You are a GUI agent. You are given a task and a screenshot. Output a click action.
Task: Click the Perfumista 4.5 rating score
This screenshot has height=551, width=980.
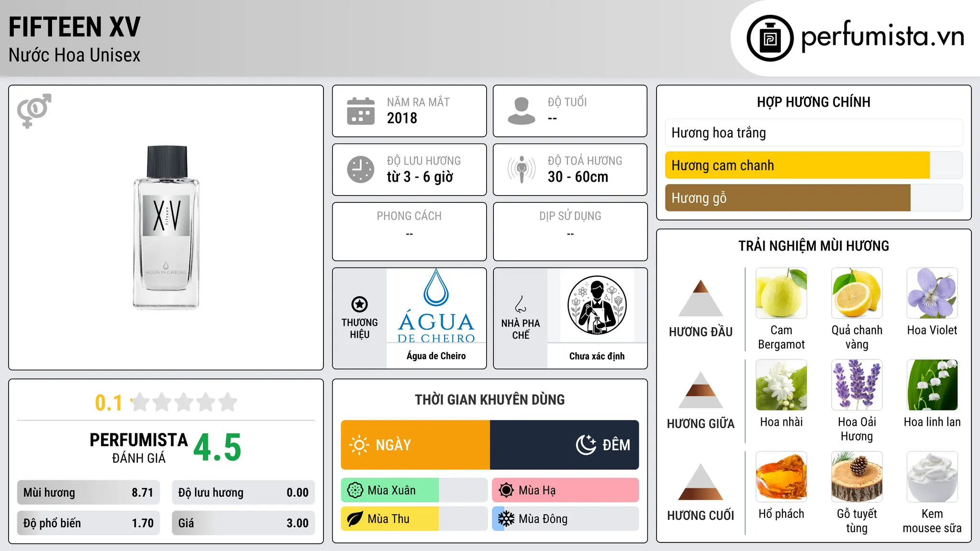pyautogui.click(x=218, y=448)
